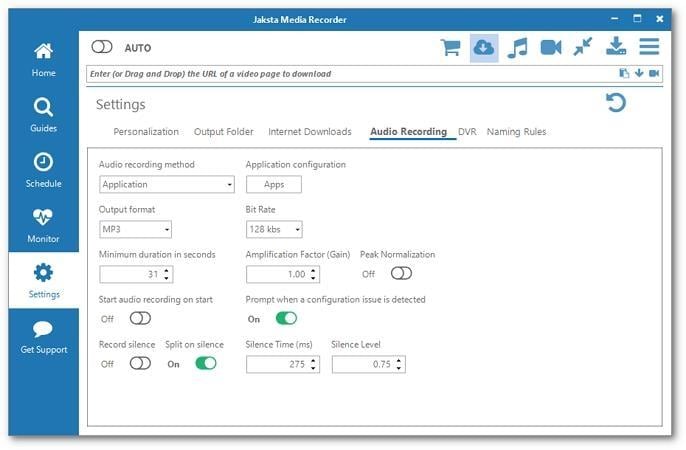The height and width of the screenshot is (450, 686).
Task: Click the Silence Level value 0.75
Action: pyautogui.click(x=382, y=364)
